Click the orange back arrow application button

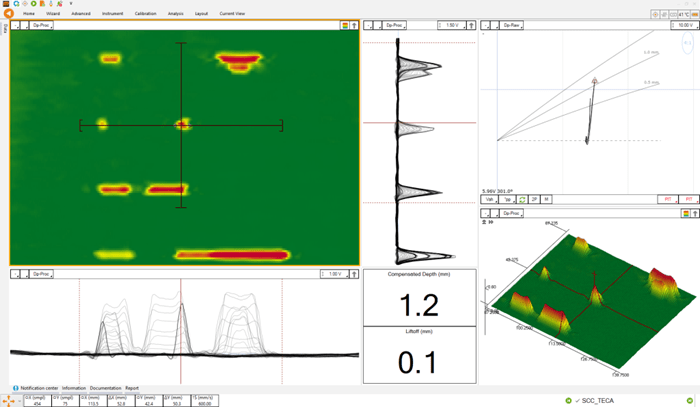point(9,13)
